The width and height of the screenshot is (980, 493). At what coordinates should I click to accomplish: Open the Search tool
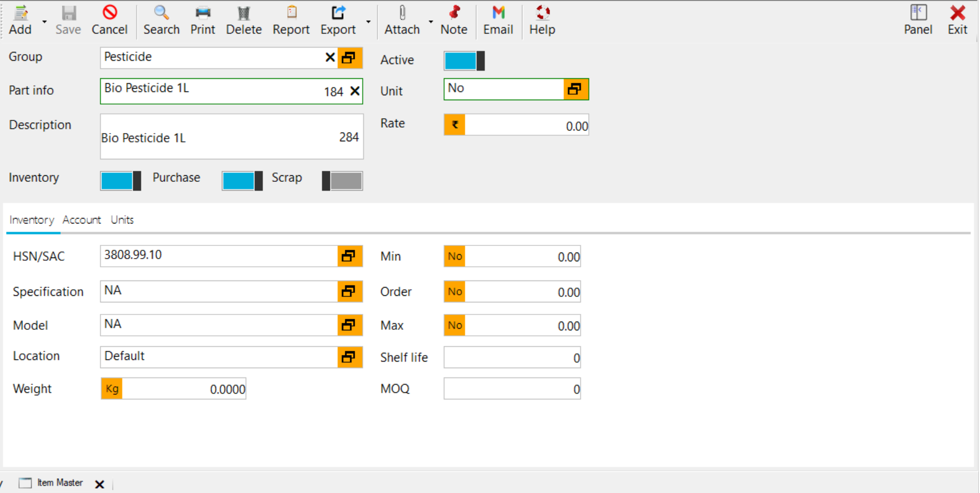[x=161, y=19]
